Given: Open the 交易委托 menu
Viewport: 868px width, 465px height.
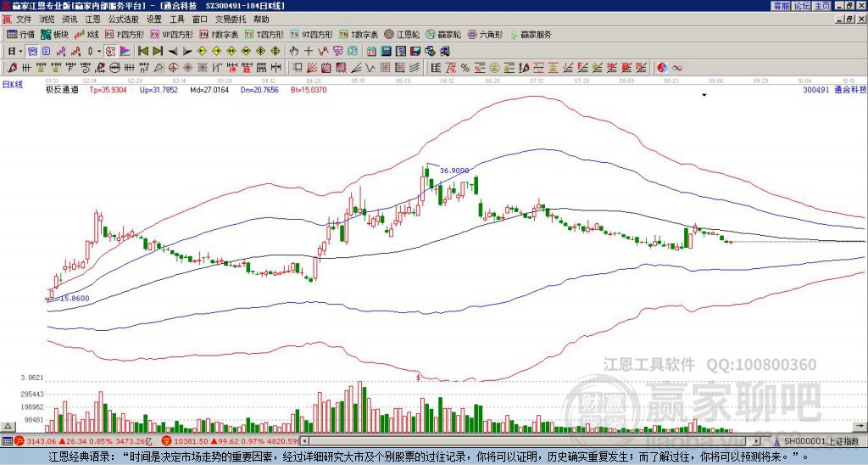Looking at the screenshot, I should [x=230, y=20].
